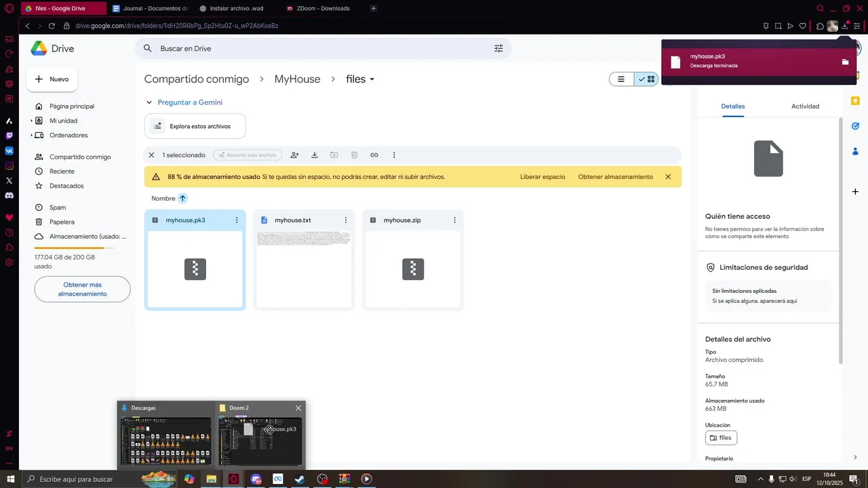Switch to ZDoom Downloads browser tab
This screenshot has height=488, width=868.
tap(323, 8)
